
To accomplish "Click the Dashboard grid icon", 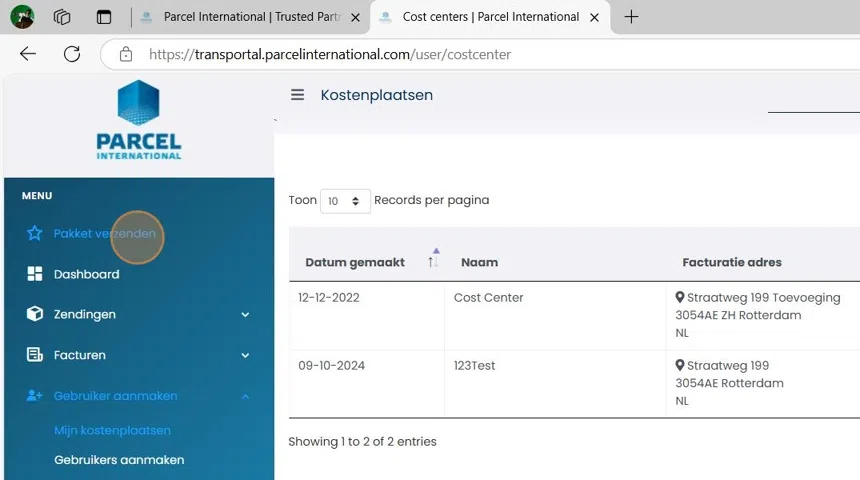I will coord(35,274).
